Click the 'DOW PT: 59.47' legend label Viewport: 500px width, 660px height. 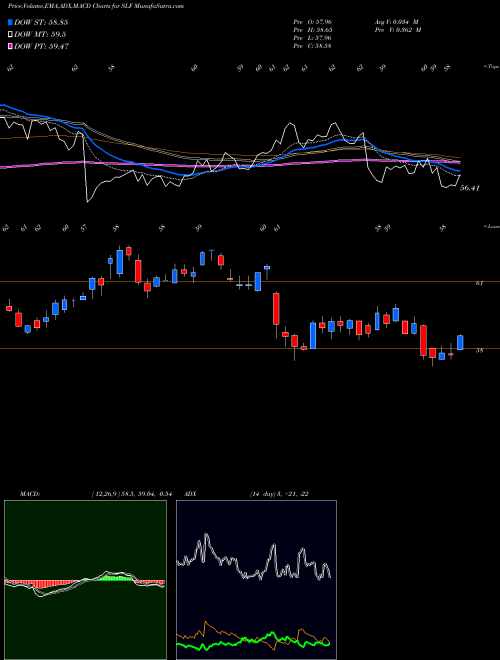(x=42, y=46)
